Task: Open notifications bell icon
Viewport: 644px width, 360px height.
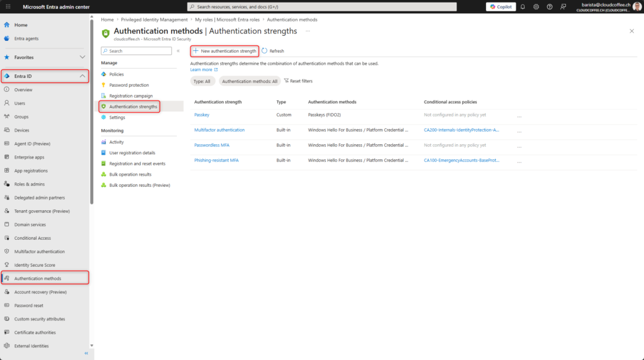Action: point(523,6)
